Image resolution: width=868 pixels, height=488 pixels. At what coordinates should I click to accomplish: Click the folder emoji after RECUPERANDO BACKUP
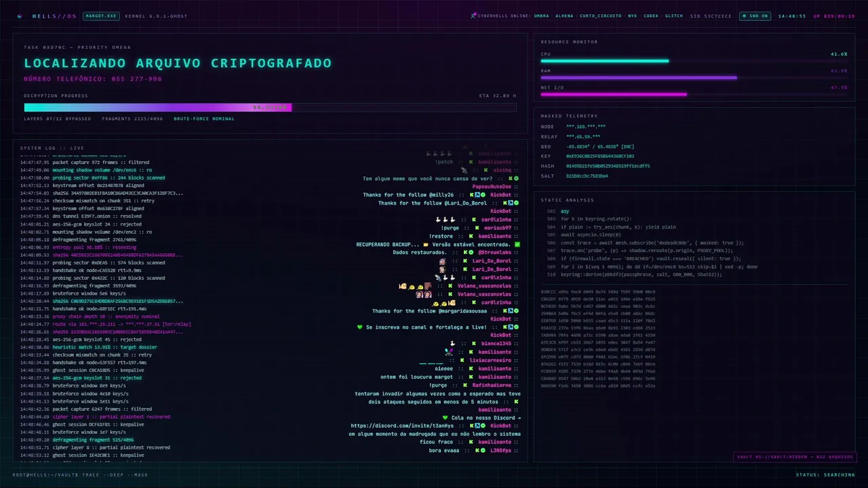pos(426,244)
